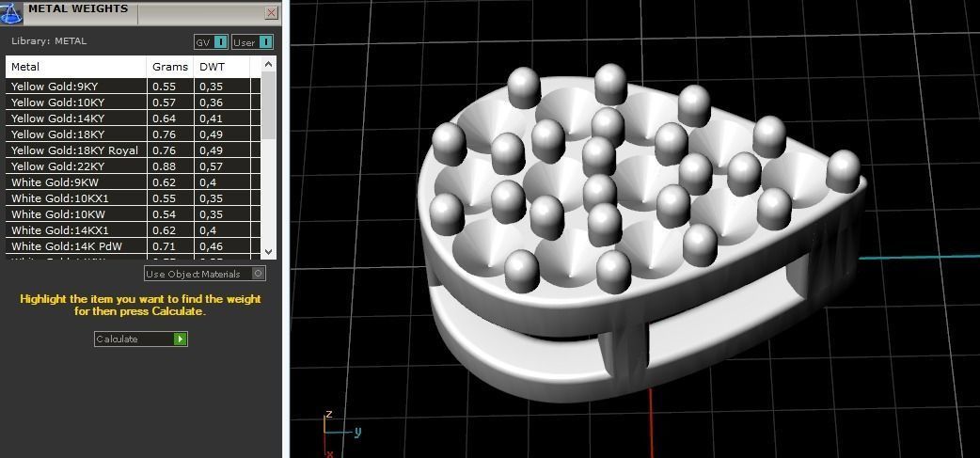Select Yellow Gold:10KY row

pos(133,103)
